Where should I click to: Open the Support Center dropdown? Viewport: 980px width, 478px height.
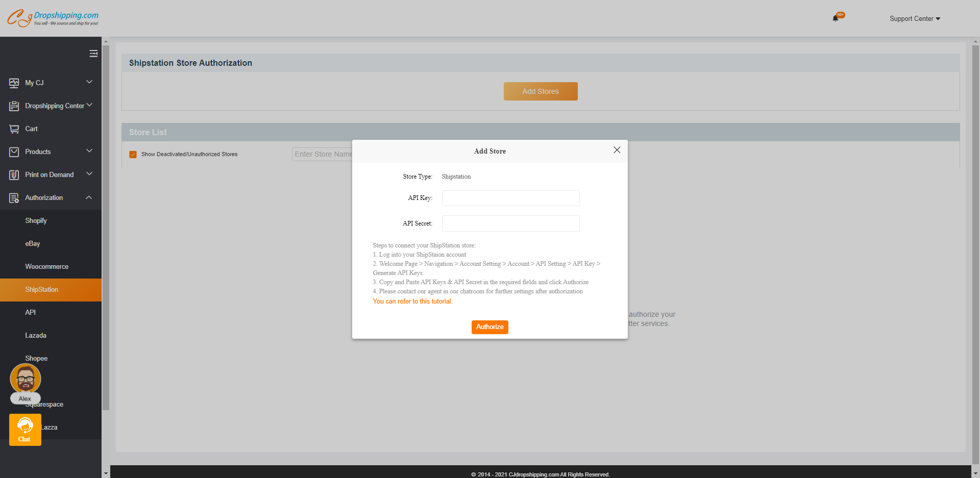[x=914, y=18]
